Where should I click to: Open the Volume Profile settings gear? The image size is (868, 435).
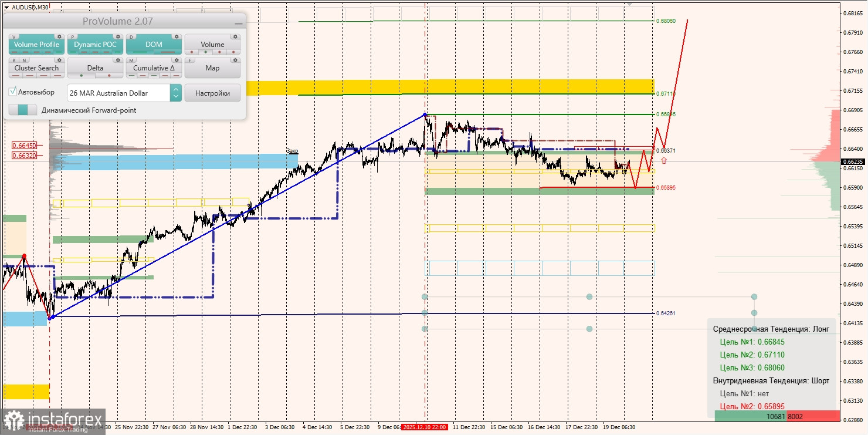pyautogui.click(x=59, y=36)
